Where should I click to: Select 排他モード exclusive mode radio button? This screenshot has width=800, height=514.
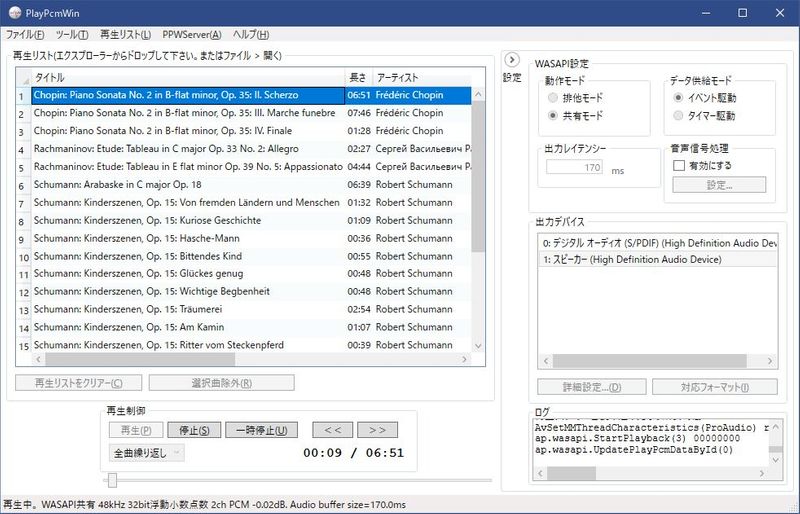(x=554, y=99)
